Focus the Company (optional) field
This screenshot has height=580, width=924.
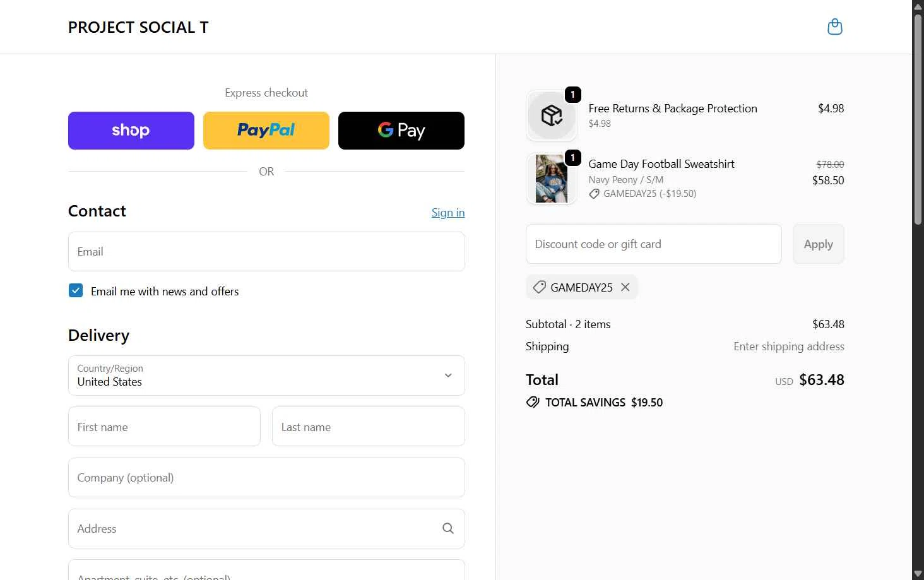point(266,478)
